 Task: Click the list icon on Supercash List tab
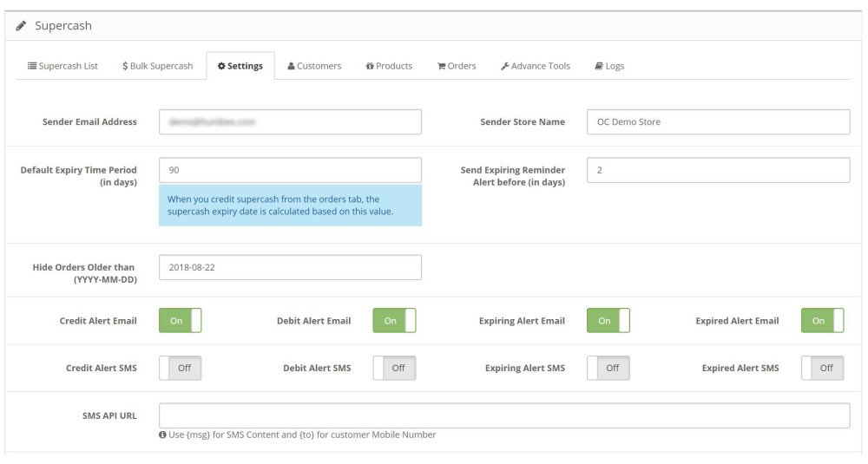pyautogui.click(x=32, y=66)
